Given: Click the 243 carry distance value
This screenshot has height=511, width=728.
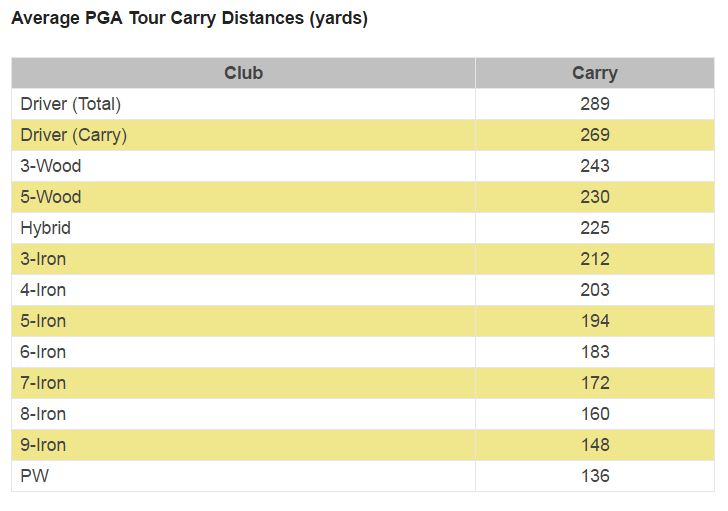Looking at the screenshot, I should click(x=594, y=166).
